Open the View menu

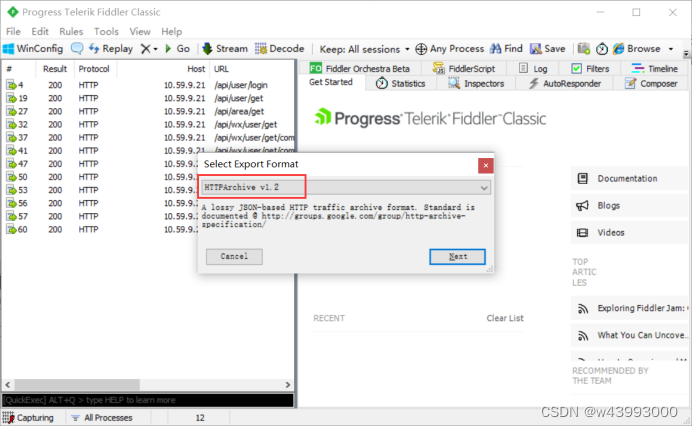click(x=140, y=31)
